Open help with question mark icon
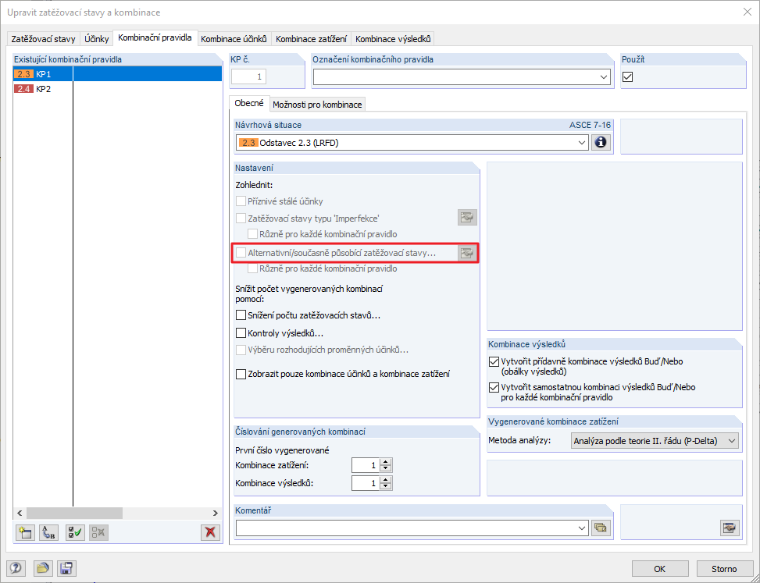 pyautogui.click(x=16, y=568)
